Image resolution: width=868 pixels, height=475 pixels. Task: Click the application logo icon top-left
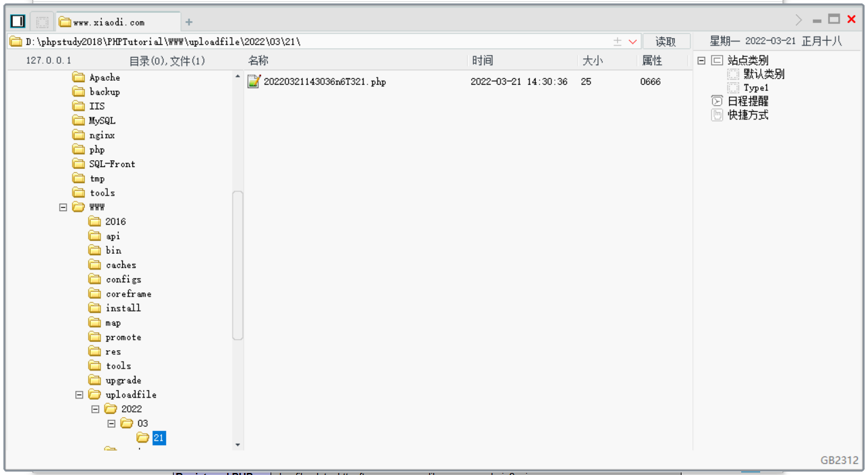click(17, 20)
